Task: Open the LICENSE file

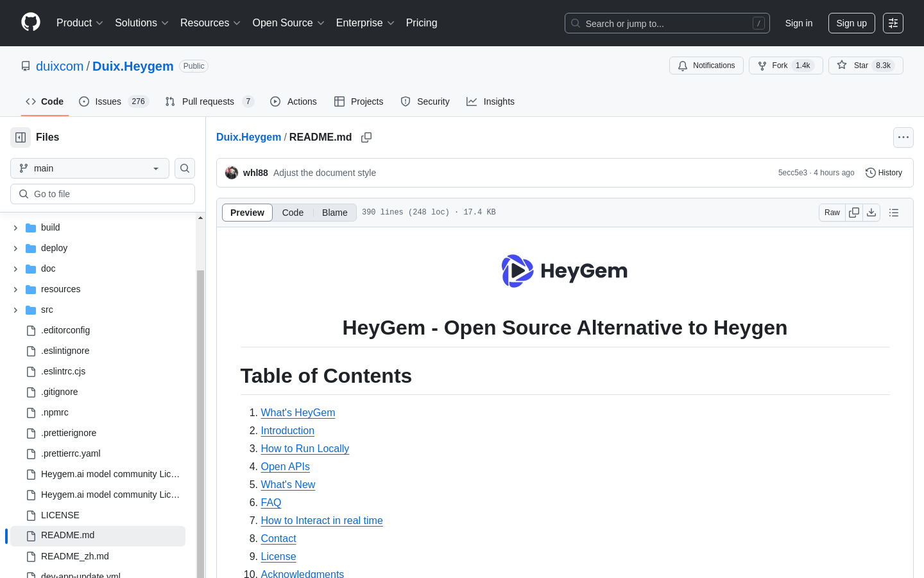Action: pyautogui.click(x=60, y=515)
